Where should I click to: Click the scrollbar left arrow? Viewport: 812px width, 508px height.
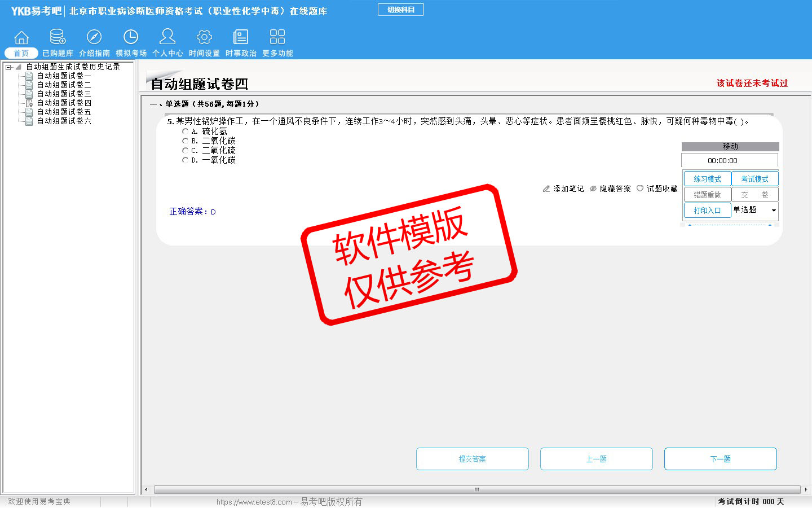click(x=146, y=489)
